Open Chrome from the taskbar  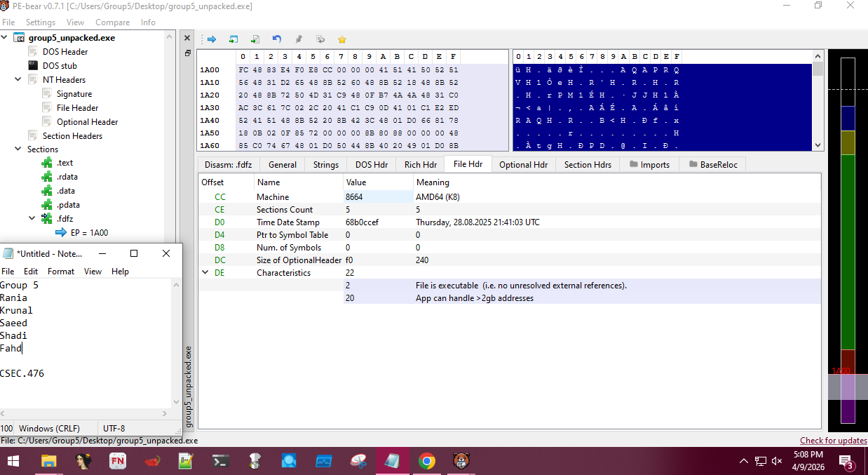(x=426, y=461)
